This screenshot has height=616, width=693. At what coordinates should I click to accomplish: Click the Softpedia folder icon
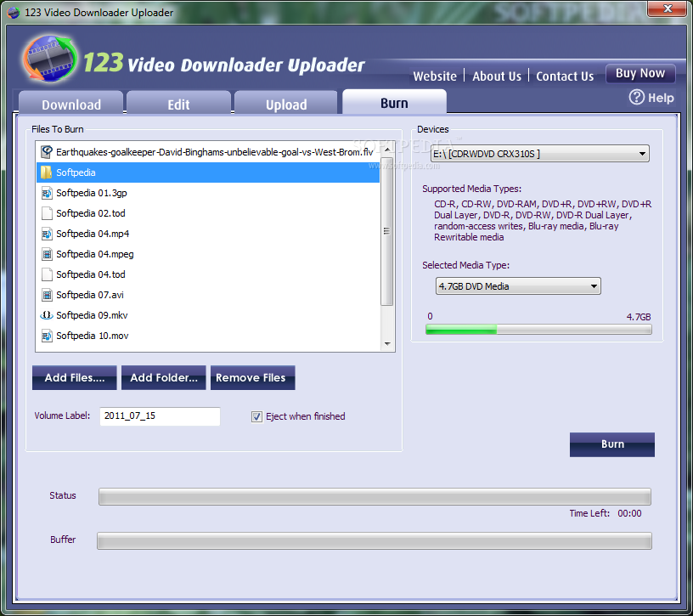pos(47,172)
